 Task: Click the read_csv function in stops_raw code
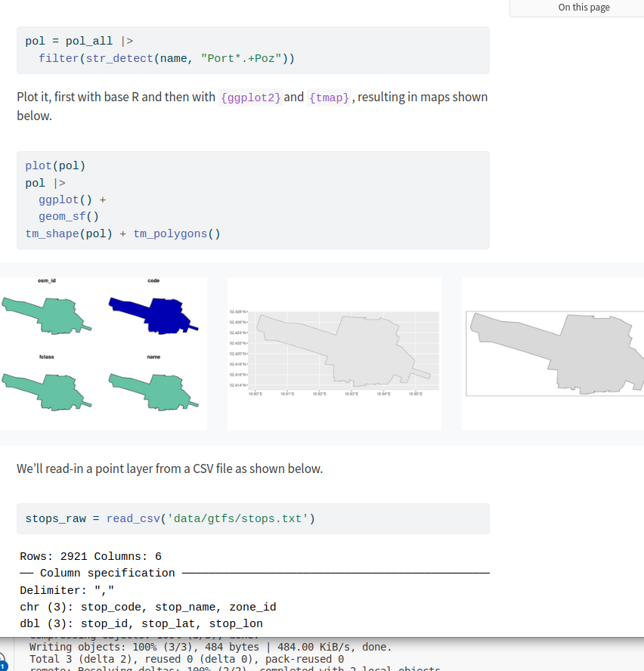pyautogui.click(x=133, y=518)
